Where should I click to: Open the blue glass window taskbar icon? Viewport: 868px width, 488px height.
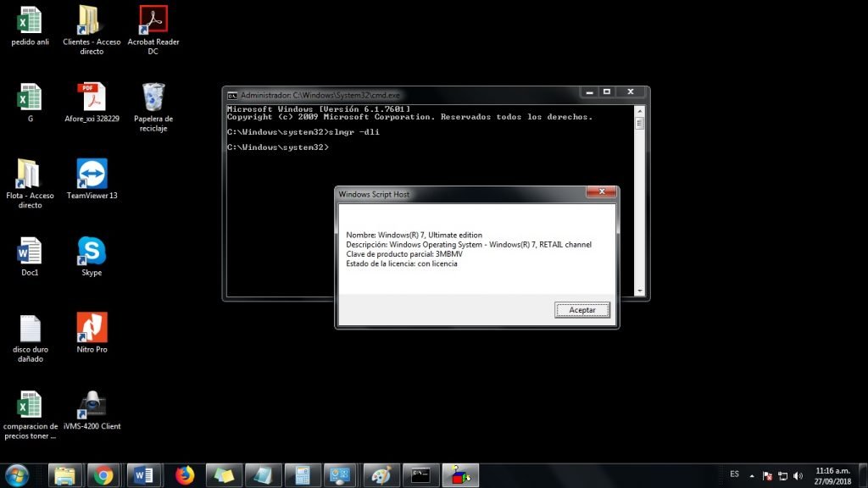coord(263,476)
